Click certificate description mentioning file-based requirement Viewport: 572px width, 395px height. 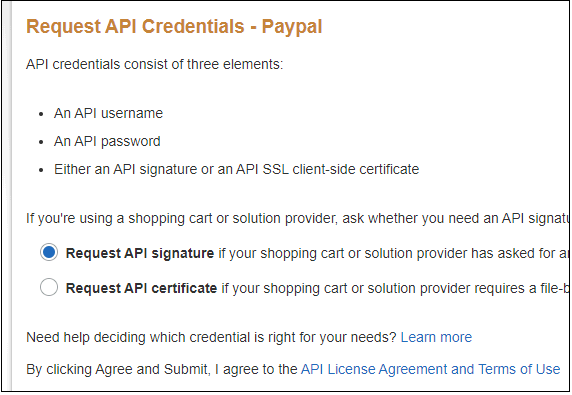coord(395,288)
